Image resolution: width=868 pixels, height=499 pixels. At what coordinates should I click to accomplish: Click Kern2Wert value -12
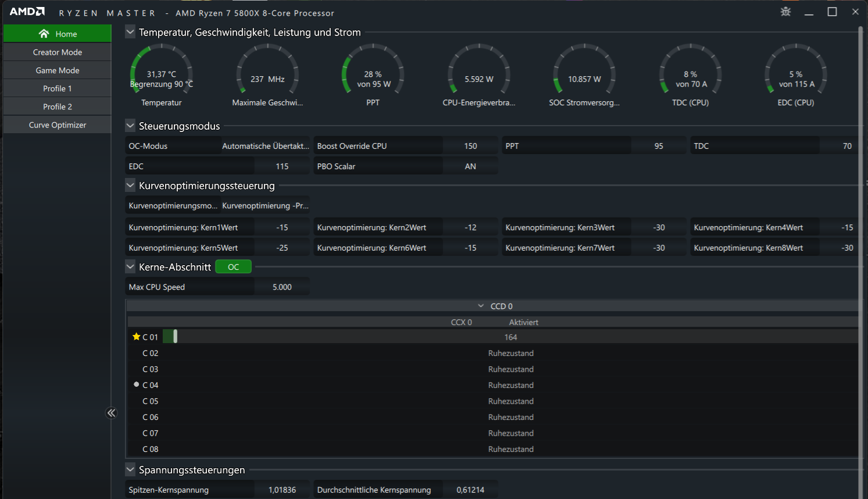click(470, 227)
